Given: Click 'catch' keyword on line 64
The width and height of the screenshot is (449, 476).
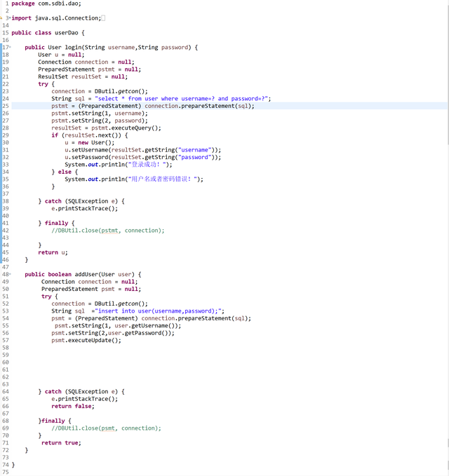Looking at the screenshot, I should (x=53, y=392).
